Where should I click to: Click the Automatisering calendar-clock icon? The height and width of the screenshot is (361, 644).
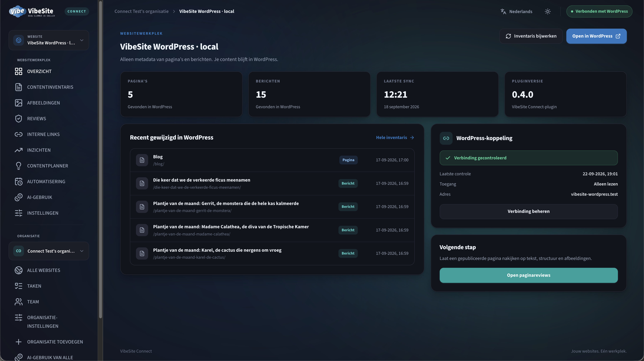point(18,182)
